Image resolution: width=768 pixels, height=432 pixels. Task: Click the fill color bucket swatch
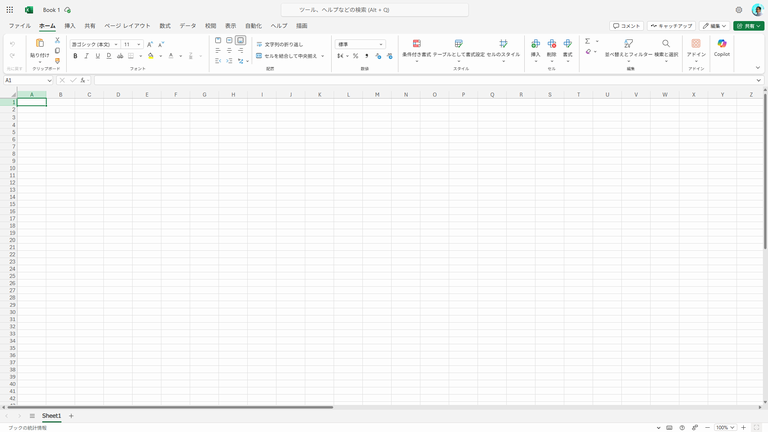(x=150, y=56)
